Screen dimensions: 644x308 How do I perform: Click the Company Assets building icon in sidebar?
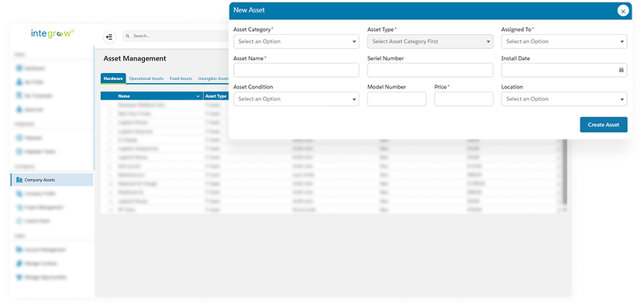[19, 180]
